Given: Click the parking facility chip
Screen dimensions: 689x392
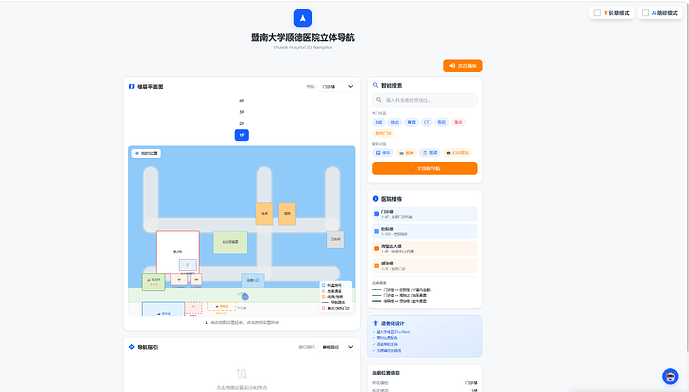Looking at the screenshot, I should pos(383,153).
